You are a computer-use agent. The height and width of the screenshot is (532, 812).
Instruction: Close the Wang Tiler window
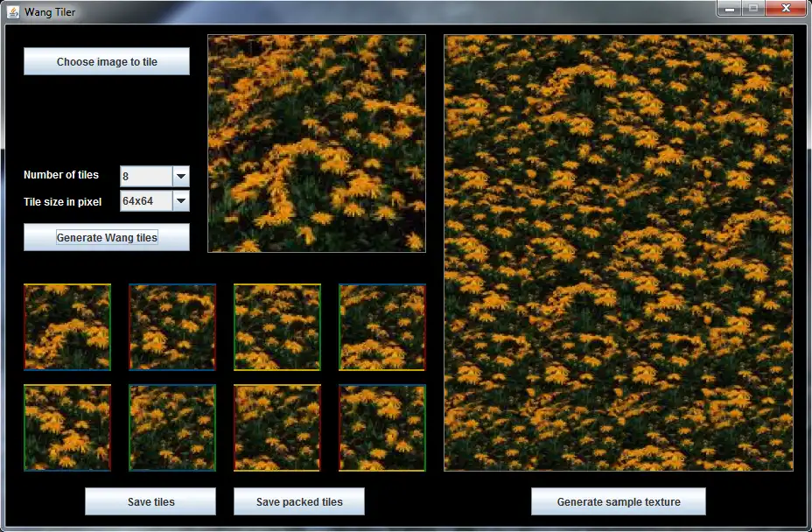coord(786,8)
